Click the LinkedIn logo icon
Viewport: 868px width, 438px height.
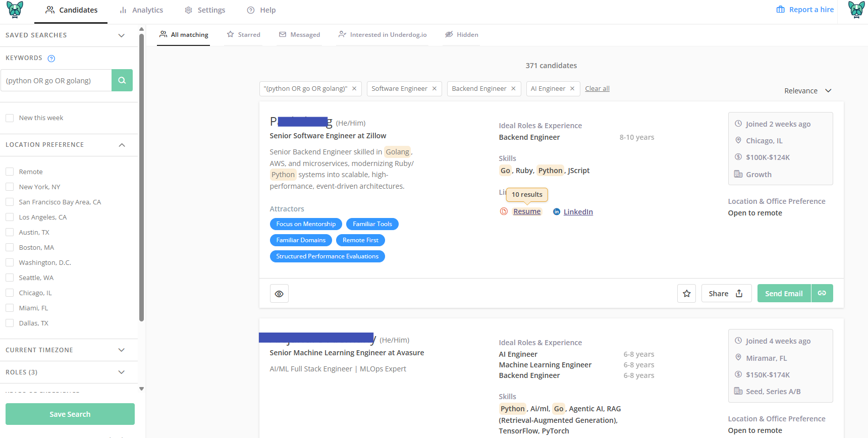coord(557,212)
